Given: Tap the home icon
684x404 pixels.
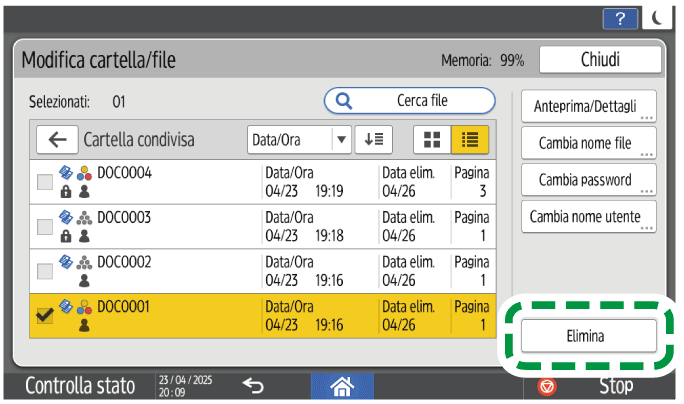Looking at the screenshot, I should (342, 386).
